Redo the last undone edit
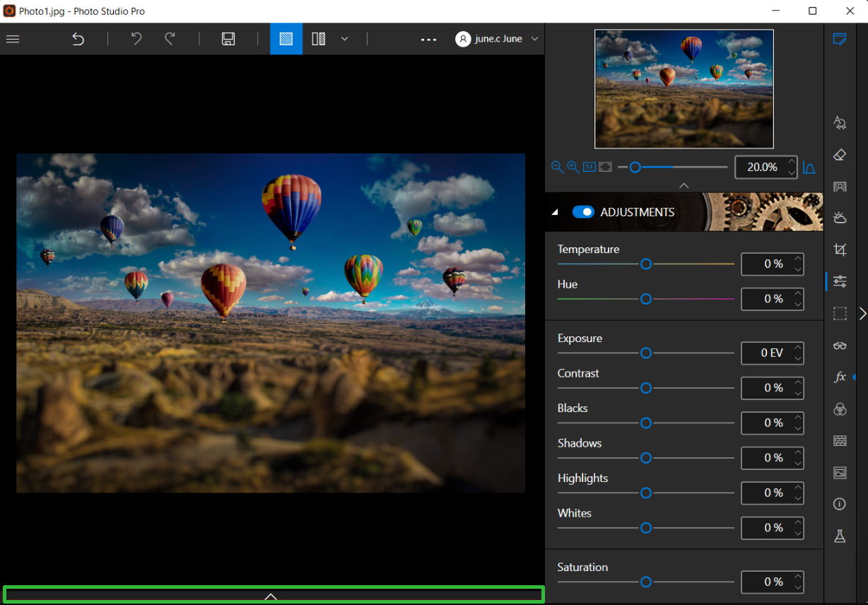 pyautogui.click(x=170, y=39)
